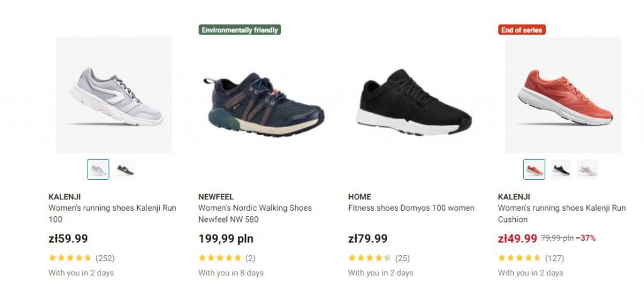644x293 pixels.
Task: Open the Newfeel NW 580 shoe image
Action: click(264, 104)
